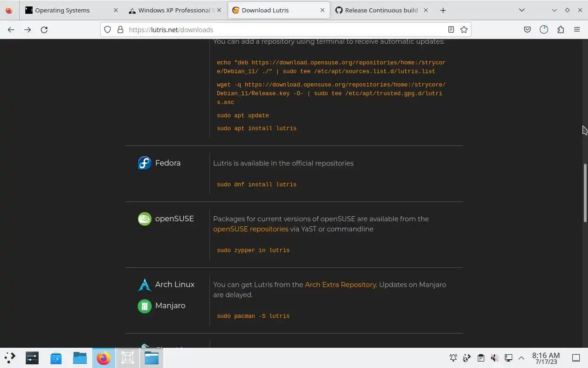Click the page's vertical scrollbar thumb
588x368 pixels.
click(585, 193)
